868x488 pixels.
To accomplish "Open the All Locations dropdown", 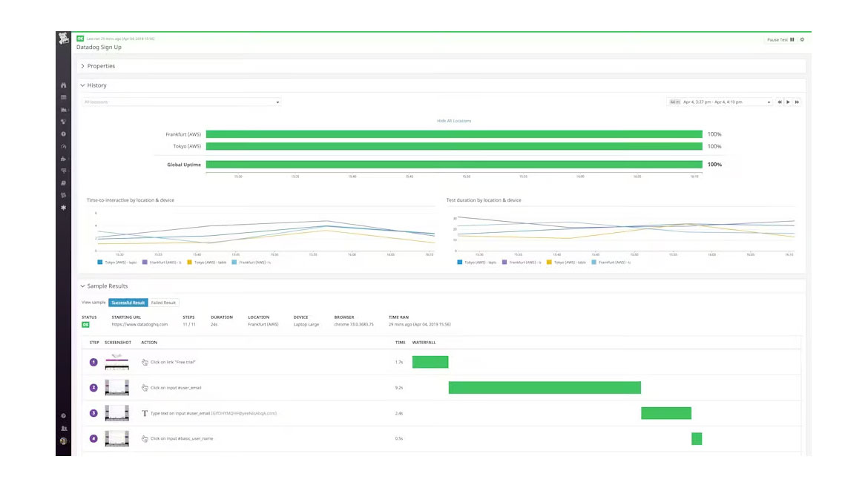I will click(182, 102).
